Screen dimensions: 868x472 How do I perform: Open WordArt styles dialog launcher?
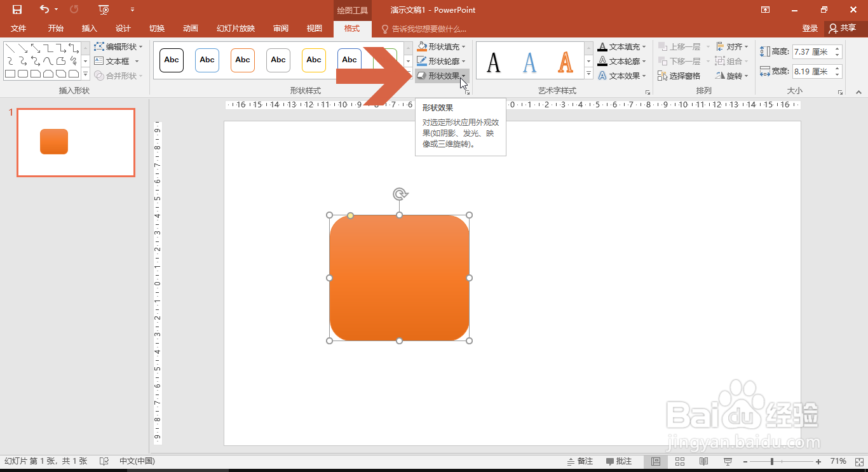coord(648,92)
